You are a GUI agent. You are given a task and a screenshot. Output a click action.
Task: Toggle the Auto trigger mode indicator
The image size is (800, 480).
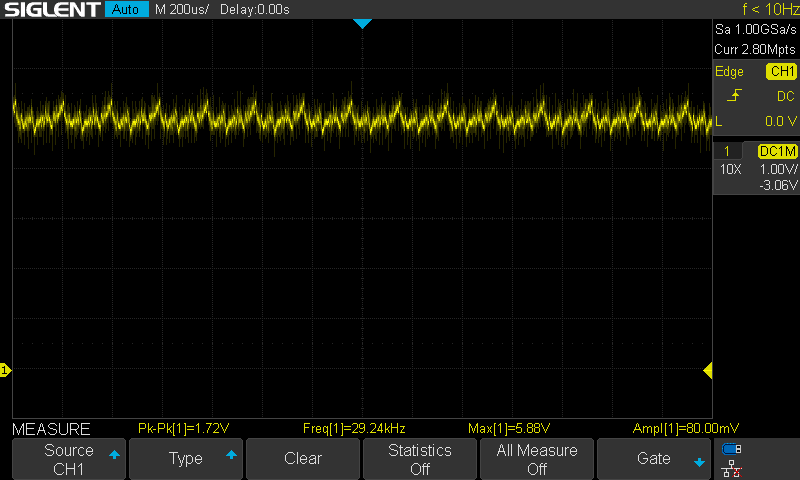point(125,10)
